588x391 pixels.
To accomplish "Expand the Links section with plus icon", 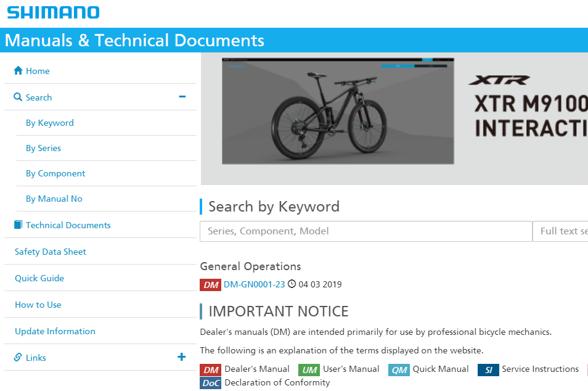I will pos(181,357).
